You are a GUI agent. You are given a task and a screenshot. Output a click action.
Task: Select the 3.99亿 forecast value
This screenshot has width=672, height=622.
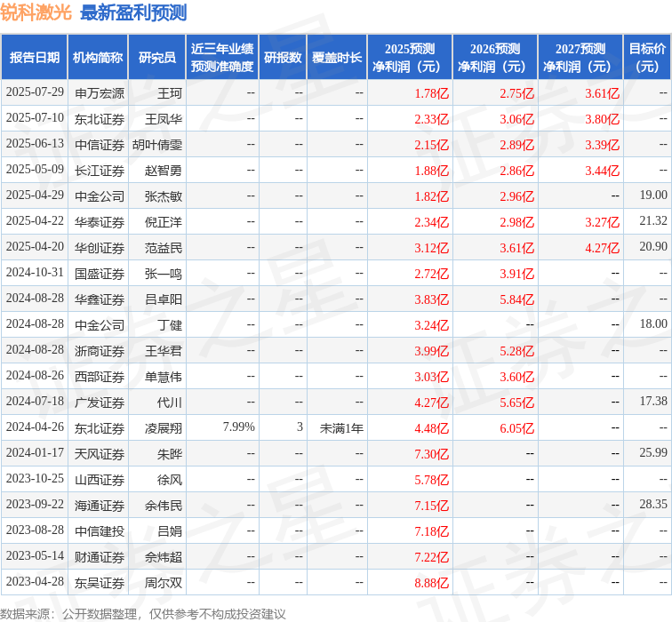point(432,351)
